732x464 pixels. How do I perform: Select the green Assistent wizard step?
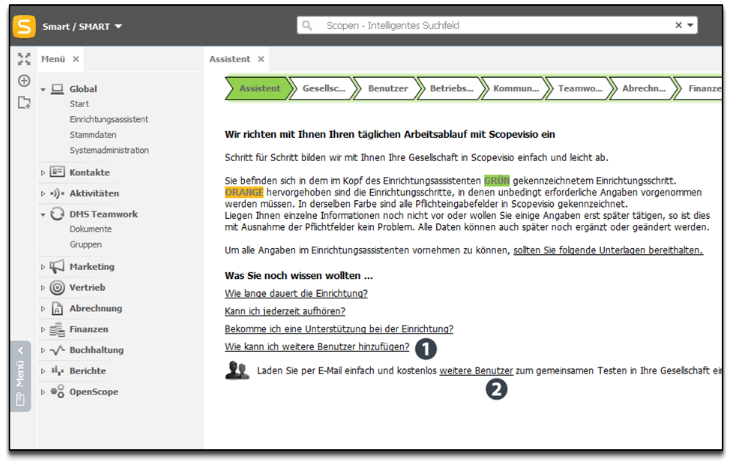point(260,88)
